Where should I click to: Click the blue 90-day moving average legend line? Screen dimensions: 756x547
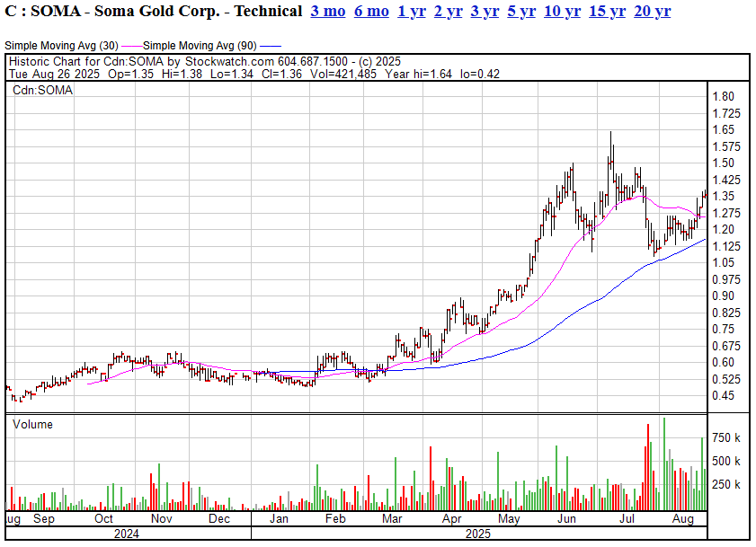[x=270, y=47]
